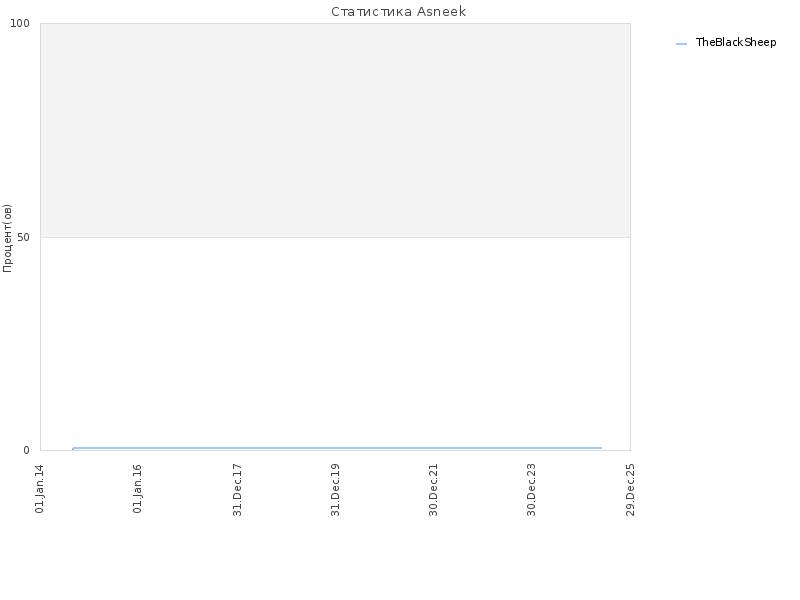The width and height of the screenshot is (800, 600).
Task: Click the 01.Jan.14 date label
Action: click(39, 488)
